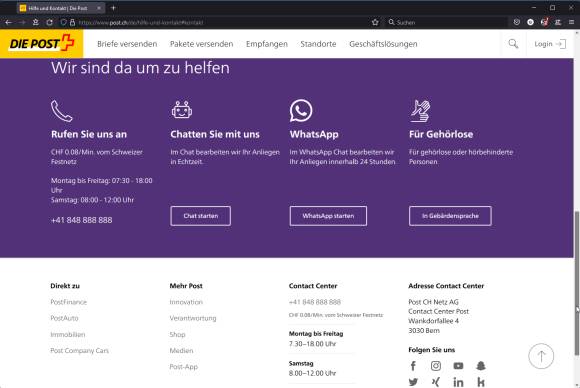Open the Medien footer link
Screen dimensions: 580x388
(x=181, y=350)
